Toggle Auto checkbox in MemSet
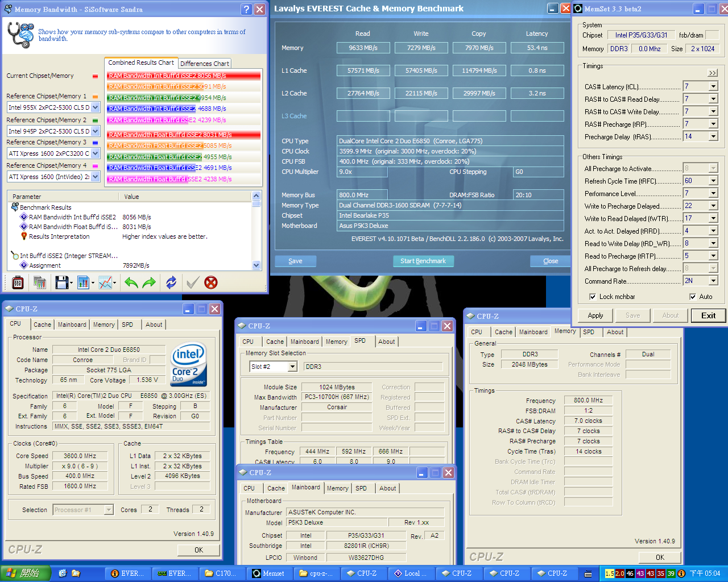Image resolution: width=728 pixels, height=582 pixels. coord(692,297)
